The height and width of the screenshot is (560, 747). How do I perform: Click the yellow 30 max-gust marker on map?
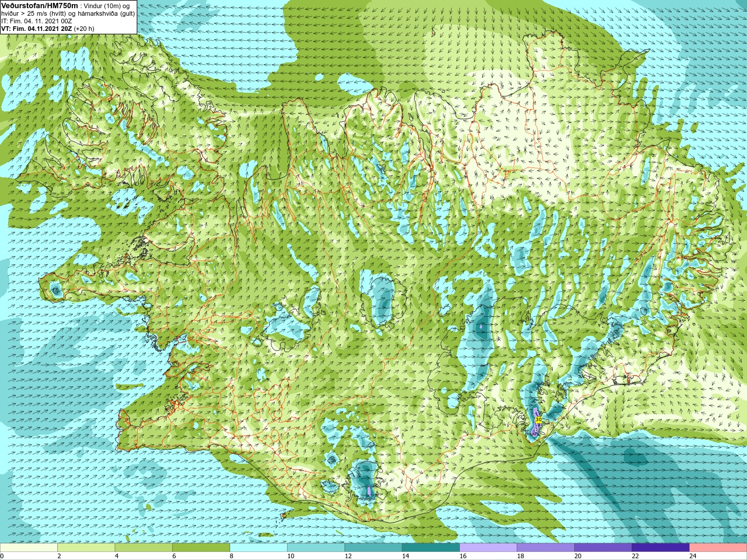[x=538, y=419]
